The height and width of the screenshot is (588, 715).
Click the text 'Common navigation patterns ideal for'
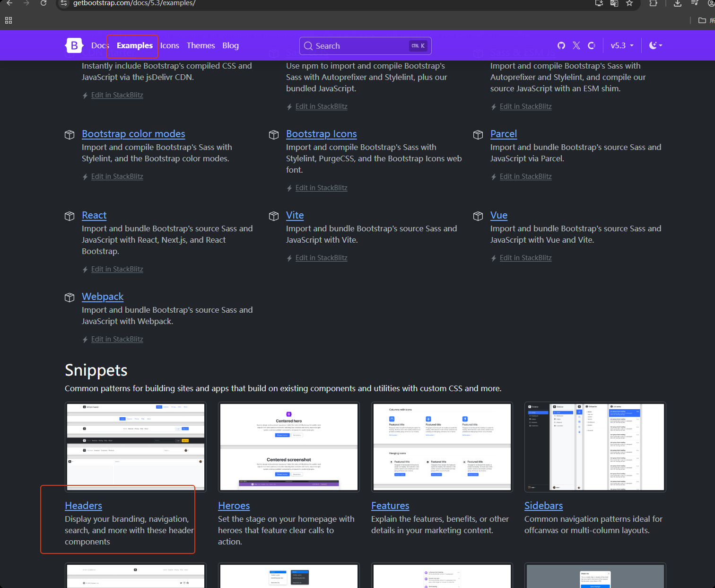point(593,519)
